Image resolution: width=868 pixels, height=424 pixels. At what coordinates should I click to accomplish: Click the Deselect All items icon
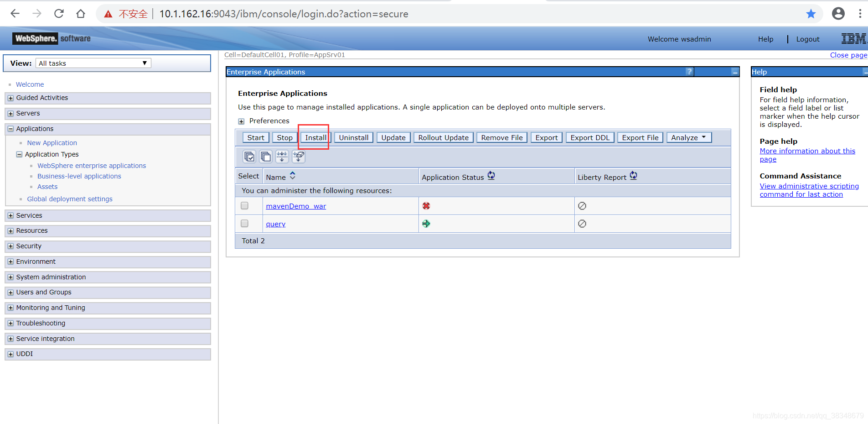266,157
